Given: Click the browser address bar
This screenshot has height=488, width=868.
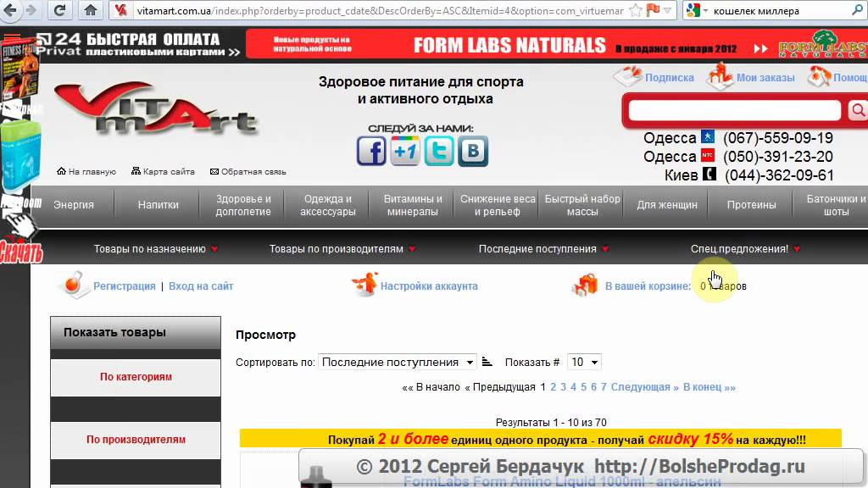Looking at the screenshot, I should [x=381, y=10].
